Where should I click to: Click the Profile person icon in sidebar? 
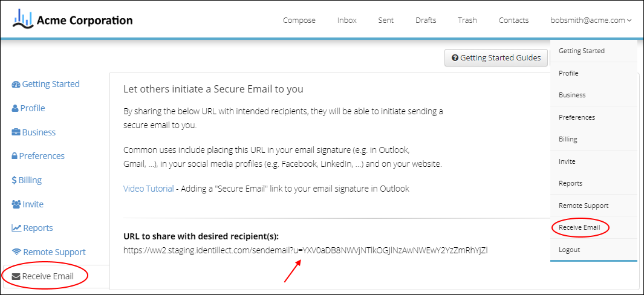point(15,109)
